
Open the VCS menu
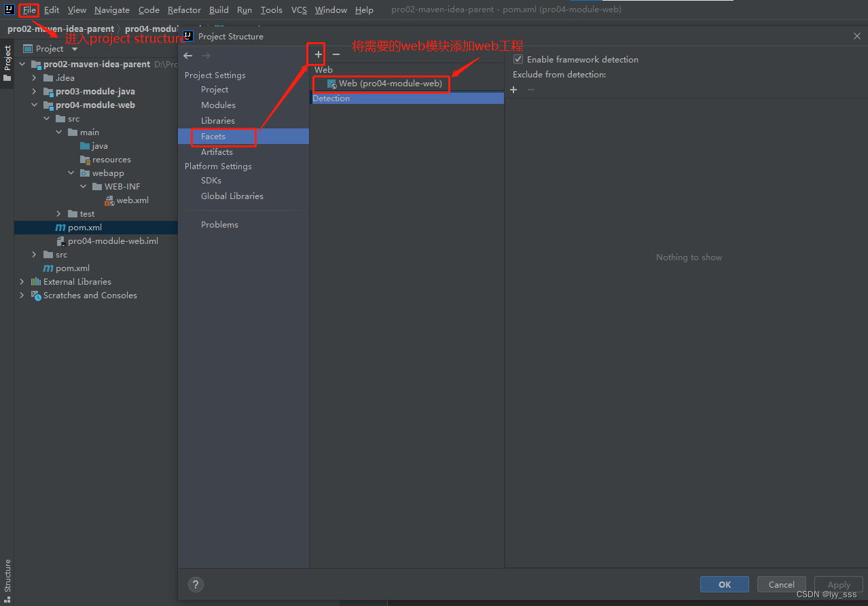coord(299,10)
